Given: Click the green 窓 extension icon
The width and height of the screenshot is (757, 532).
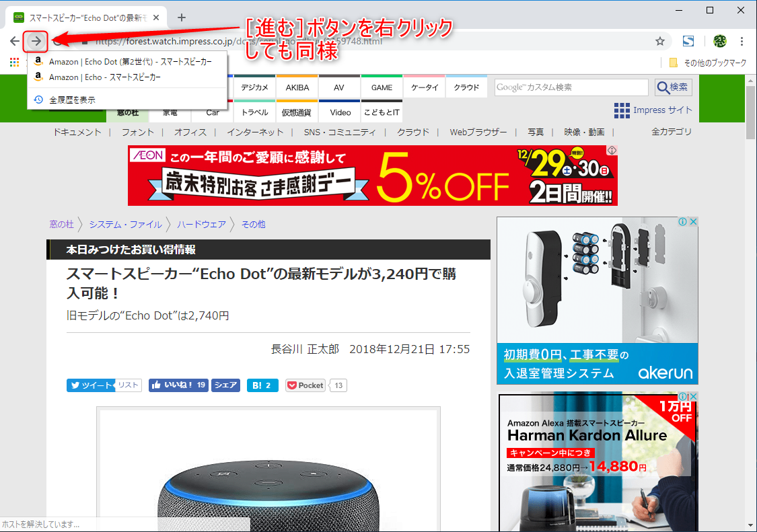Looking at the screenshot, I should click(x=720, y=41).
